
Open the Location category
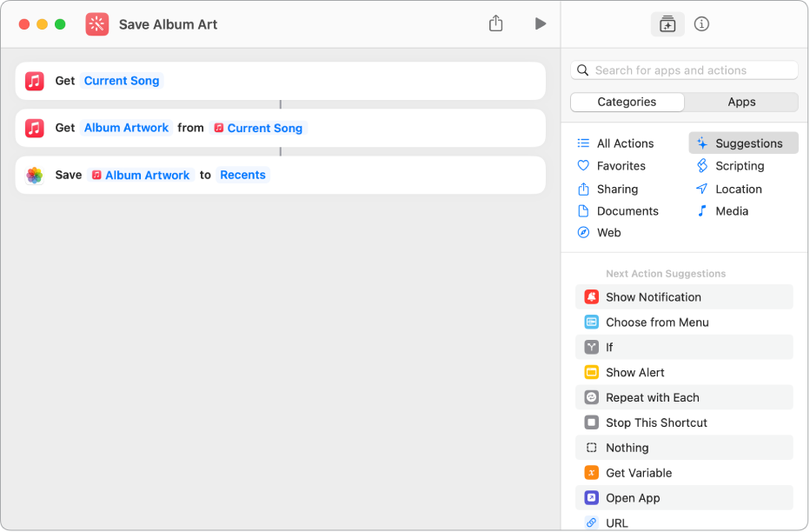[x=738, y=189]
